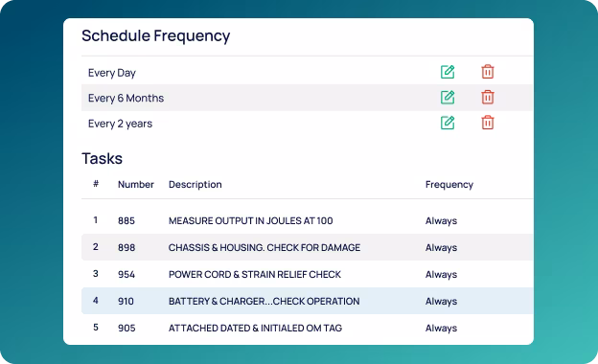Image resolution: width=598 pixels, height=364 pixels.
Task: Edit the Every 2 years schedule
Action: [x=448, y=123]
